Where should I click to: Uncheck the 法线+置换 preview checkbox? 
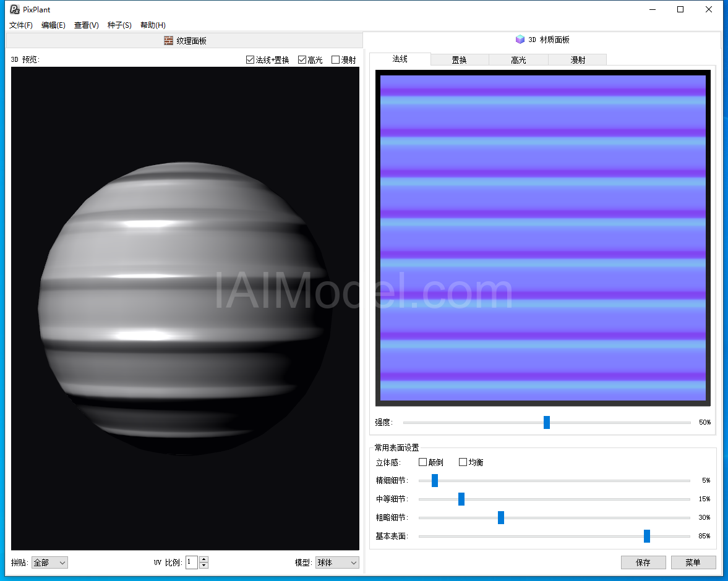(251, 59)
